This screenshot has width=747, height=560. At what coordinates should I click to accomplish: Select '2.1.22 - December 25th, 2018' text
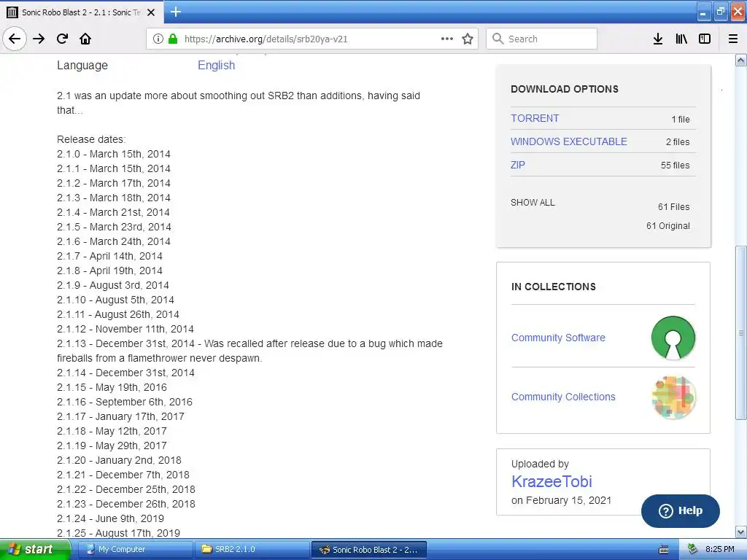pos(126,489)
